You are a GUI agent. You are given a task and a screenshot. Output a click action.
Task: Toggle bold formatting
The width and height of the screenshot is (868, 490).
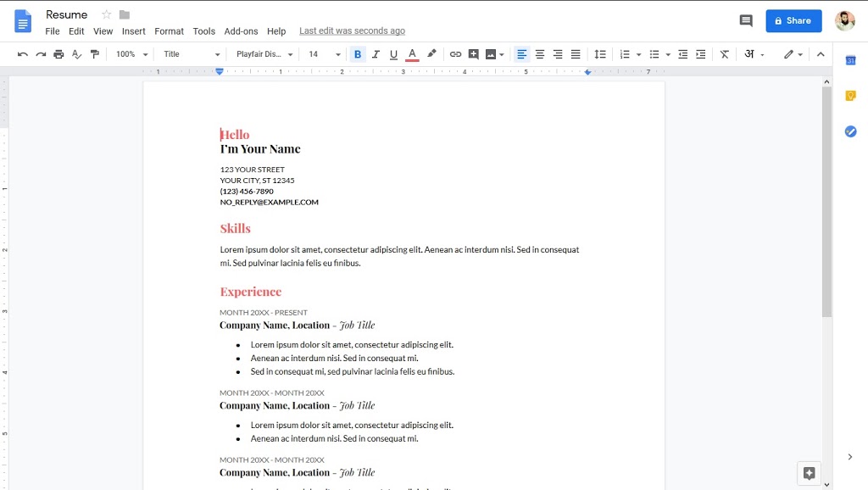click(x=358, y=54)
